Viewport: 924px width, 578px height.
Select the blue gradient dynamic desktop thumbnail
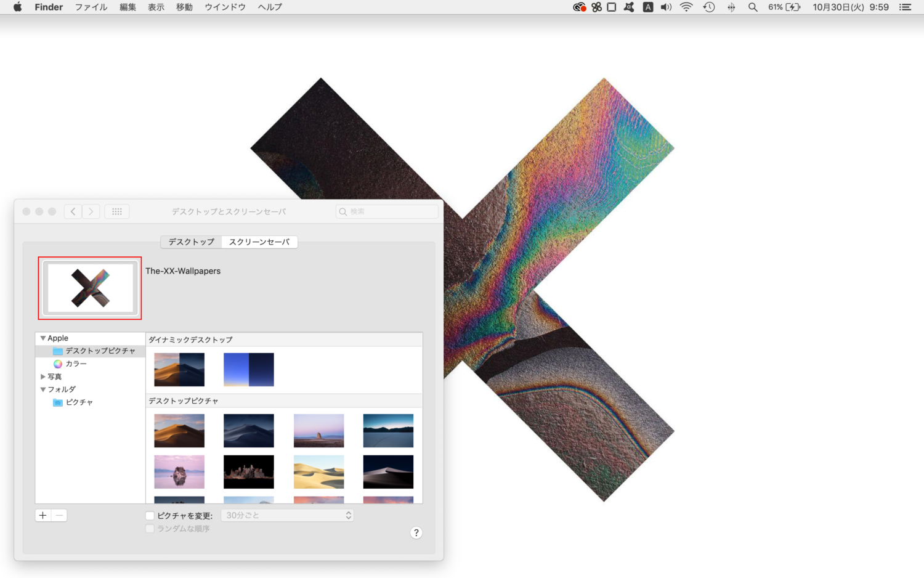249,370
